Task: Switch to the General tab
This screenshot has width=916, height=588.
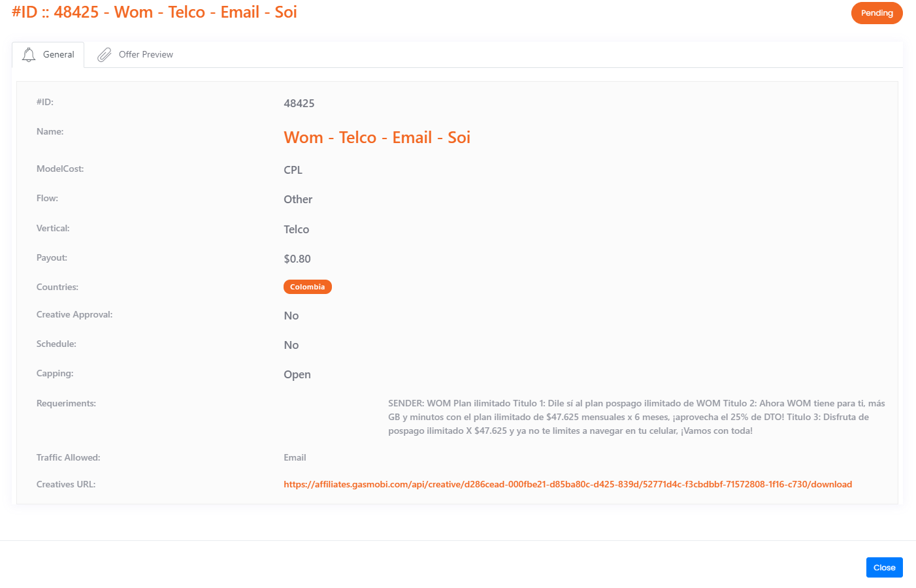Action: point(48,55)
